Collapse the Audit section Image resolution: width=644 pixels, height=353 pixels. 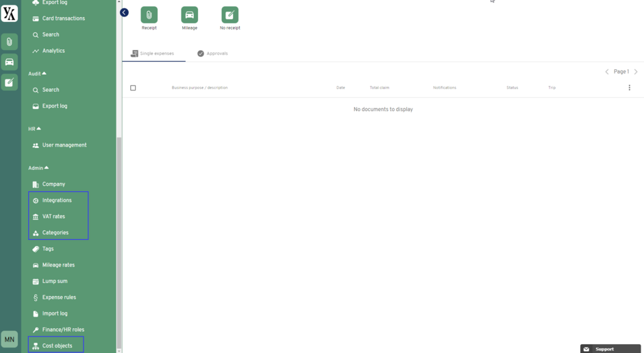[38, 73]
